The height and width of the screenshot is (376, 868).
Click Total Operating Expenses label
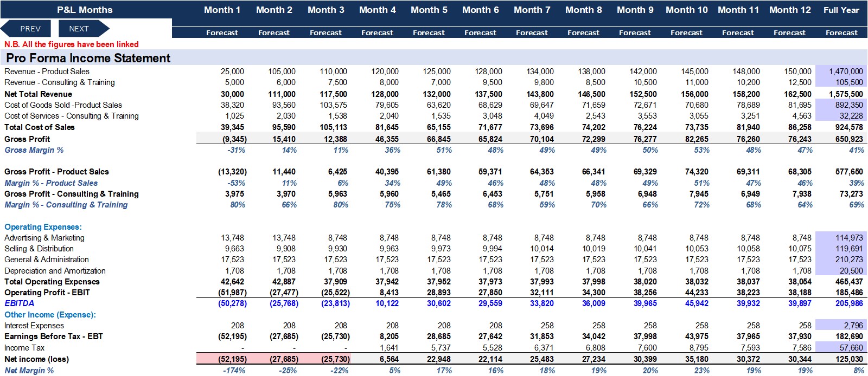pos(52,282)
